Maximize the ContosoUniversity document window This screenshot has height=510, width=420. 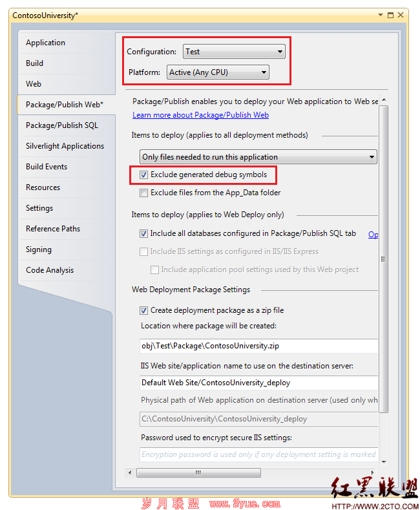[x=390, y=15]
